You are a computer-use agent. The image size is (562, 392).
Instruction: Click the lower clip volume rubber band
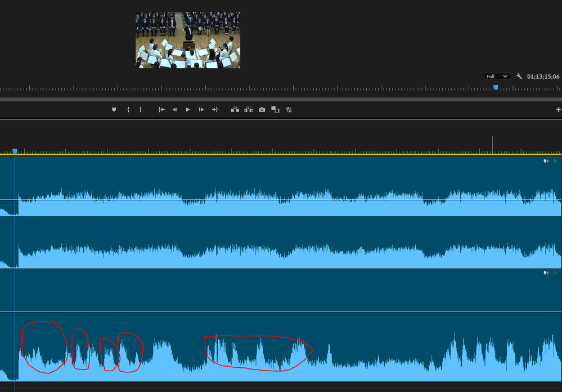(281, 312)
